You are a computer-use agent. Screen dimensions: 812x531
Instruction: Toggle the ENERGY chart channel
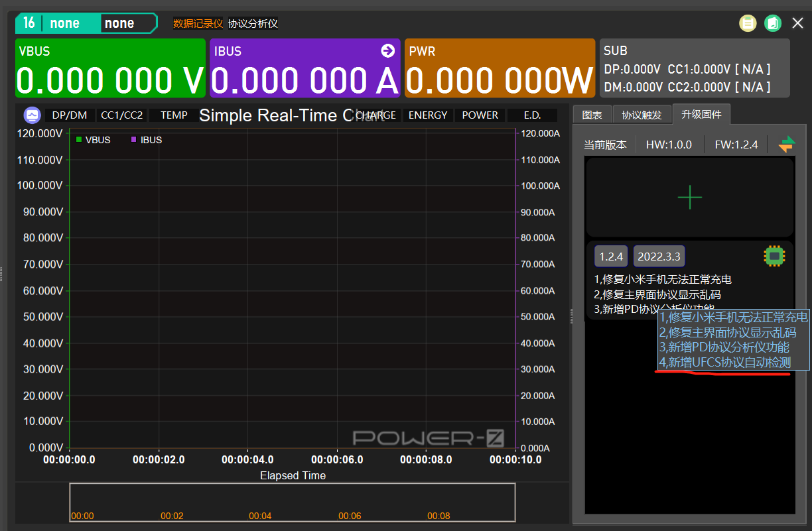pyautogui.click(x=428, y=115)
